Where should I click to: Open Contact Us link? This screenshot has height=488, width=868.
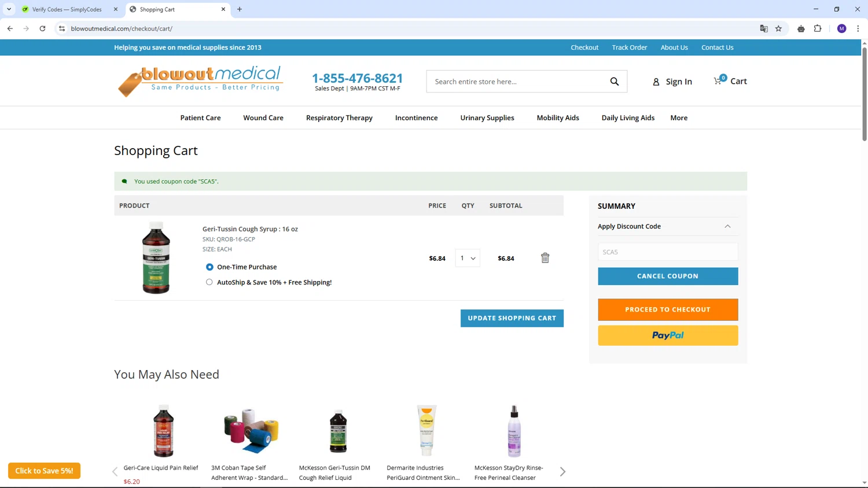point(718,47)
